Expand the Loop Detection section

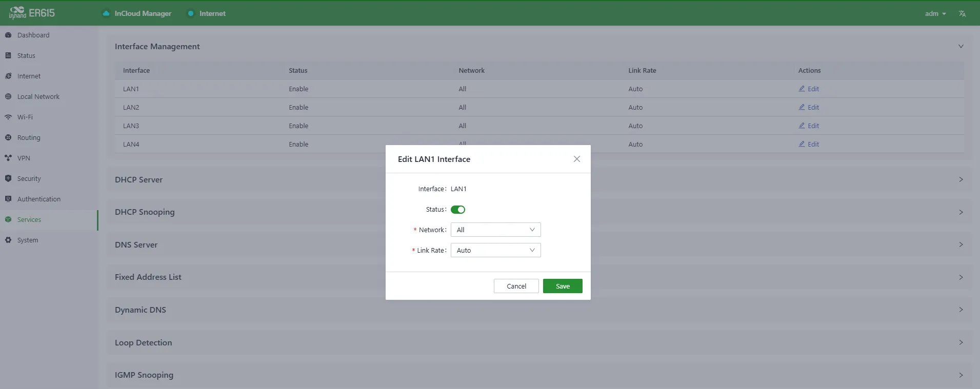[961, 342]
